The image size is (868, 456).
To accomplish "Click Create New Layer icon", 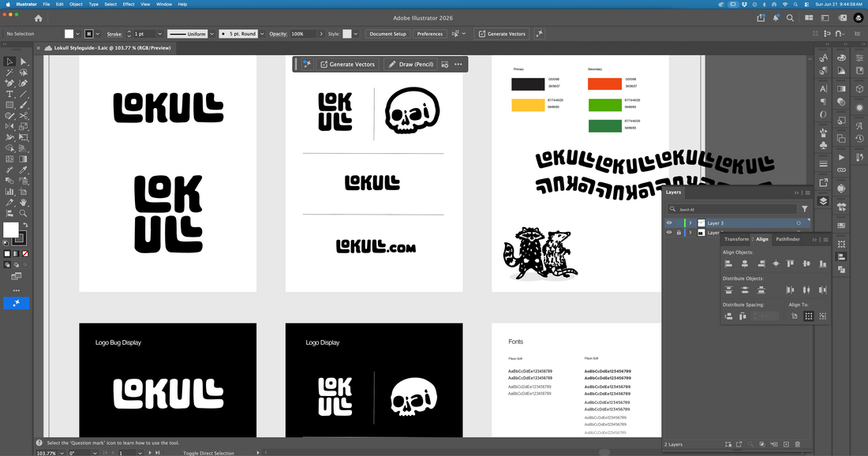I will click(786, 444).
